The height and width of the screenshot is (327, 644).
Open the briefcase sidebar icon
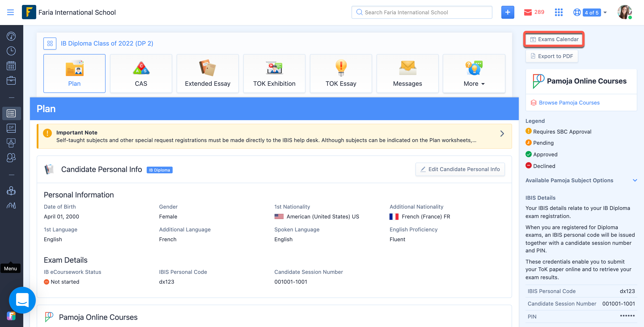[11, 80]
